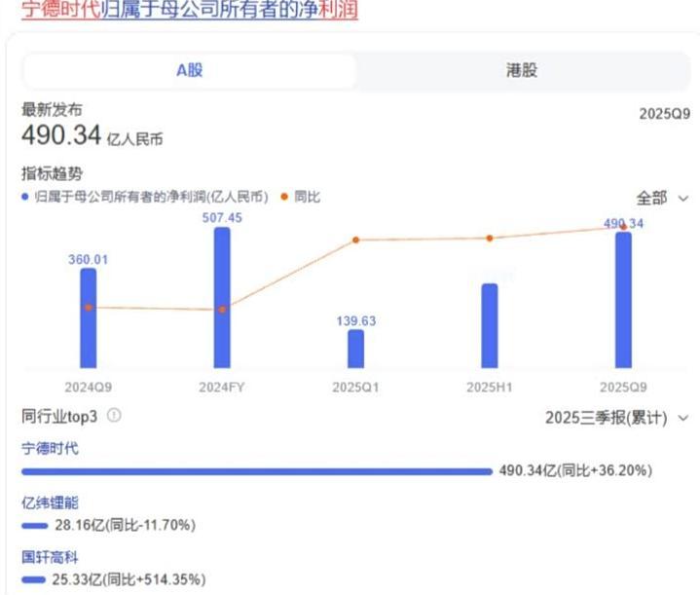Click the 2025H1 axis label
The image size is (700, 595).
click(490, 387)
